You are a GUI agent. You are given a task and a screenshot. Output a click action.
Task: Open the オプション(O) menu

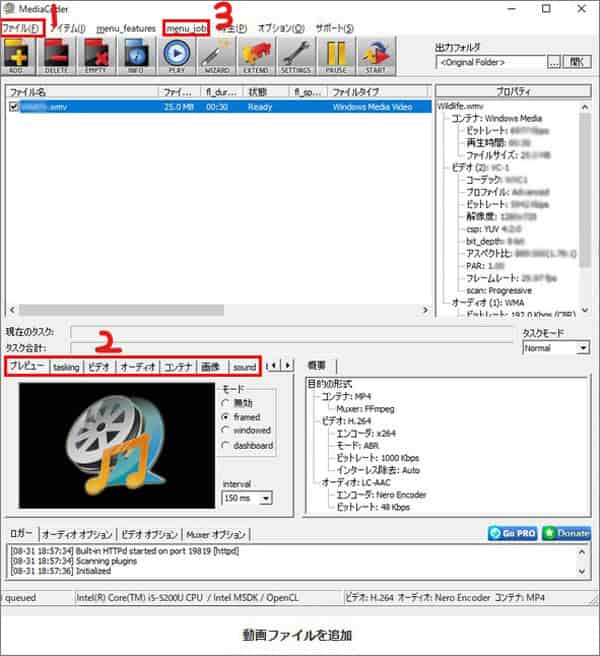[x=281, y=28]
